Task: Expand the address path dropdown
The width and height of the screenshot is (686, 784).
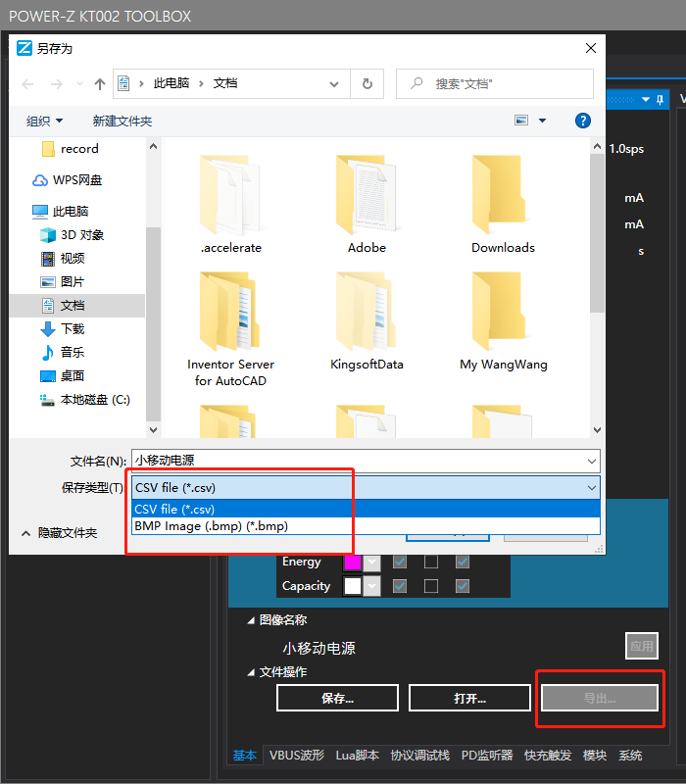Action: pos(334,84)
